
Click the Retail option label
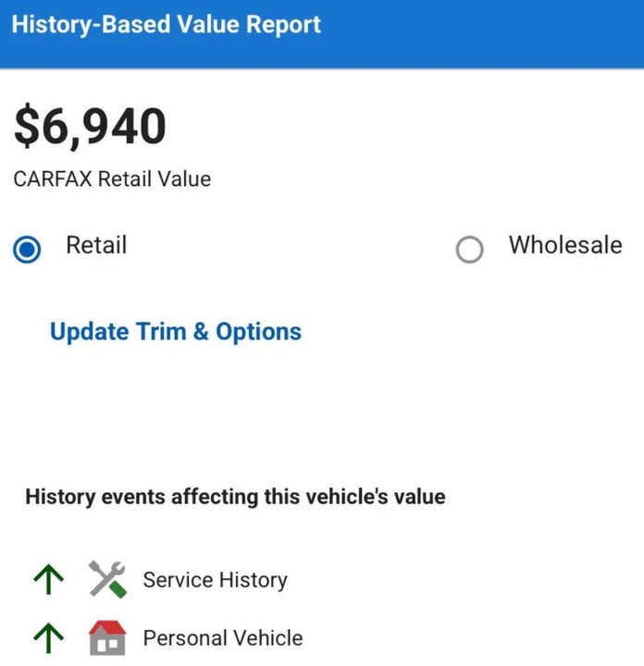(96, 245)
